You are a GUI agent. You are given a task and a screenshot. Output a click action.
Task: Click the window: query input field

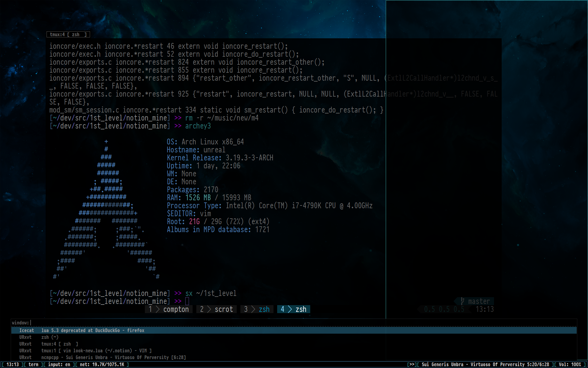pos(294,323)
